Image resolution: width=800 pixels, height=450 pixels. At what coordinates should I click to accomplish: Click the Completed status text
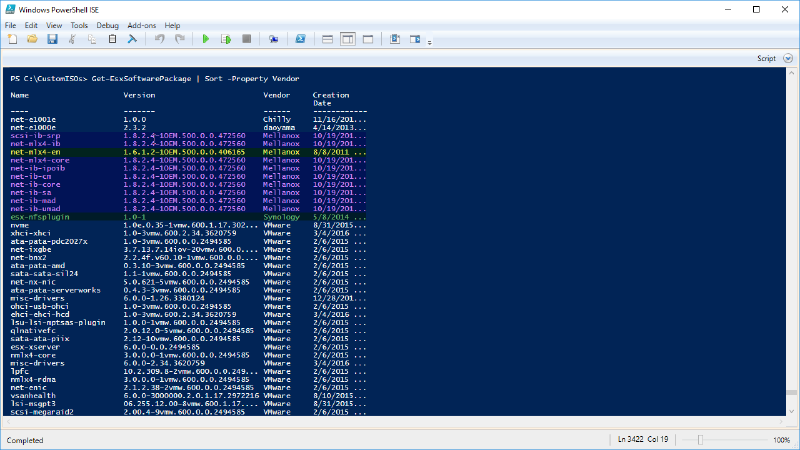25,440
